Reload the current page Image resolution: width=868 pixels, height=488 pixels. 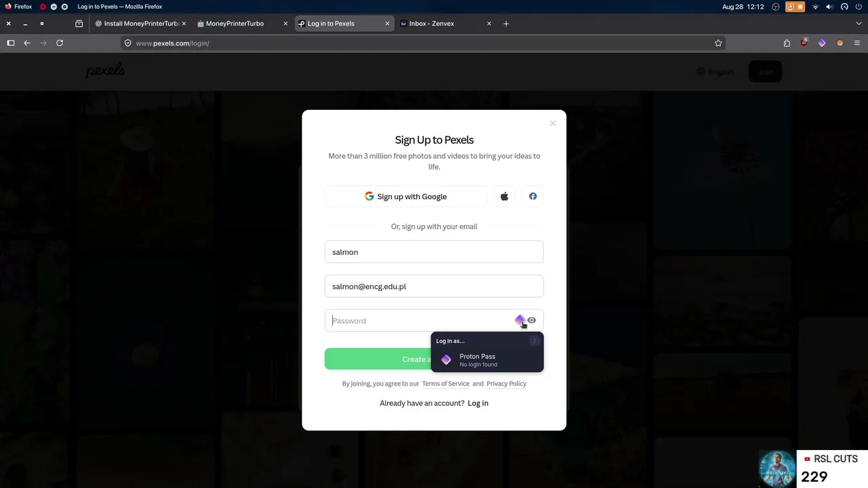(60, 43)
